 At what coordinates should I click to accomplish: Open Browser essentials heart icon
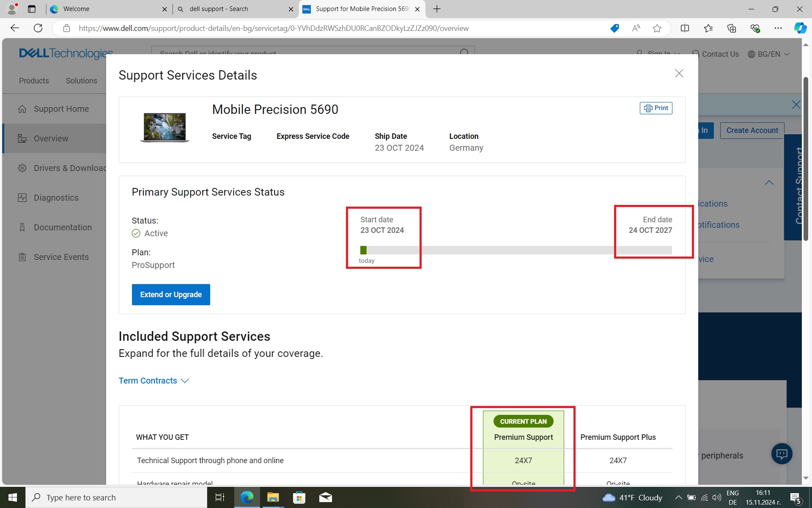755,28
